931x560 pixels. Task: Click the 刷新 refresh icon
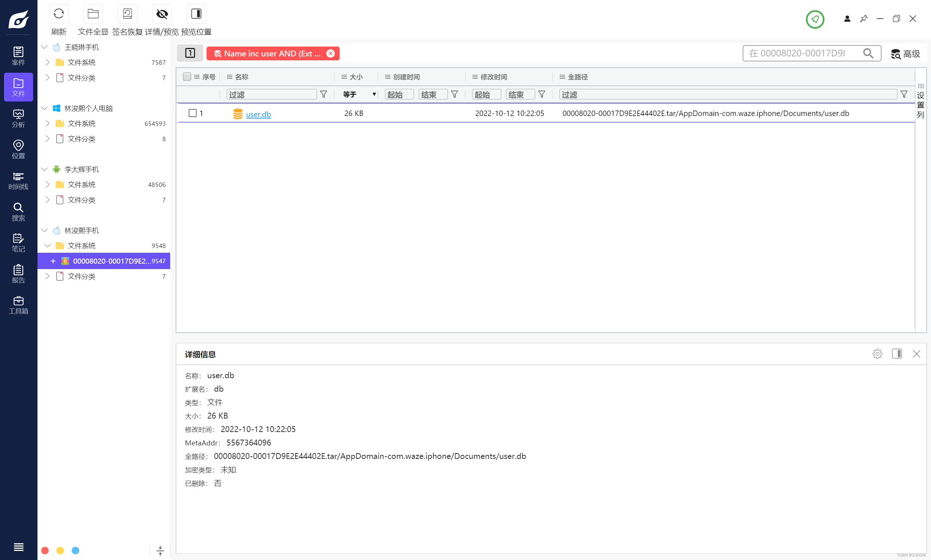pos(59,14)
